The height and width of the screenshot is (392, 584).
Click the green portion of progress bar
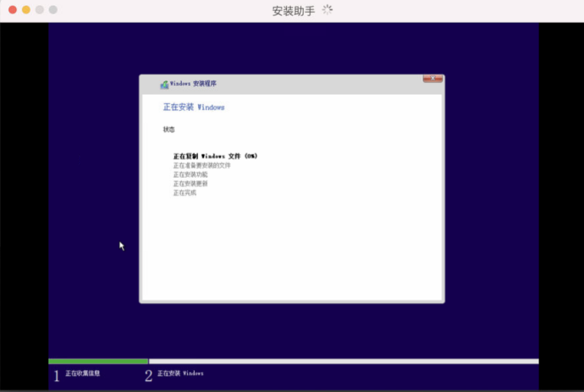[98, 362]
